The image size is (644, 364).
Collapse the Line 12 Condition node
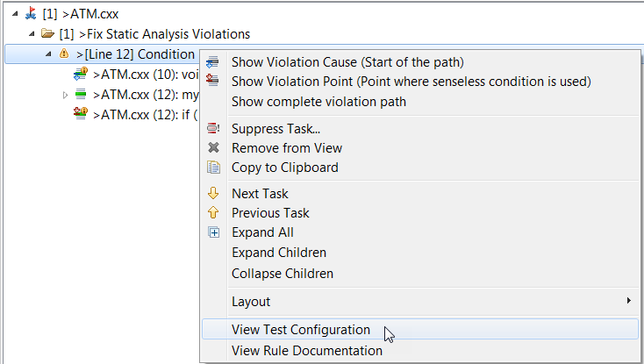pyautogui.click(x=48, y=54)
